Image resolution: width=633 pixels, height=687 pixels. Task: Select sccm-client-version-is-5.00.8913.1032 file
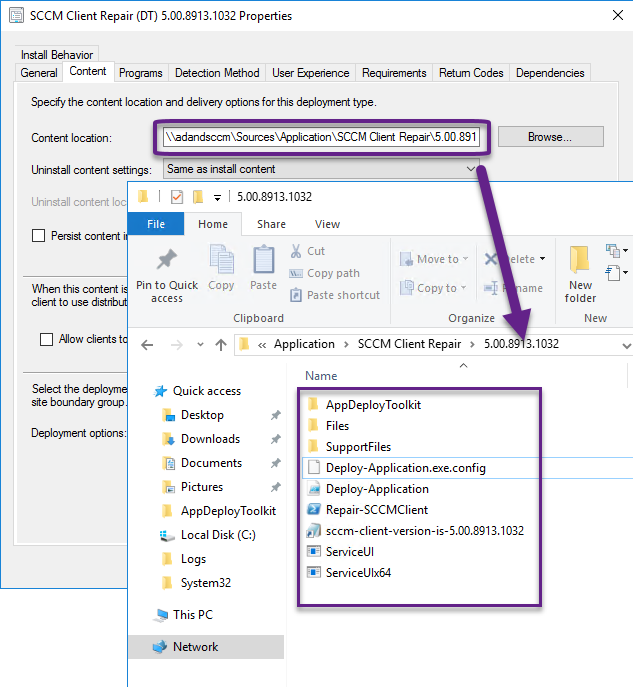pyautogui.click(x=415, y=531)
